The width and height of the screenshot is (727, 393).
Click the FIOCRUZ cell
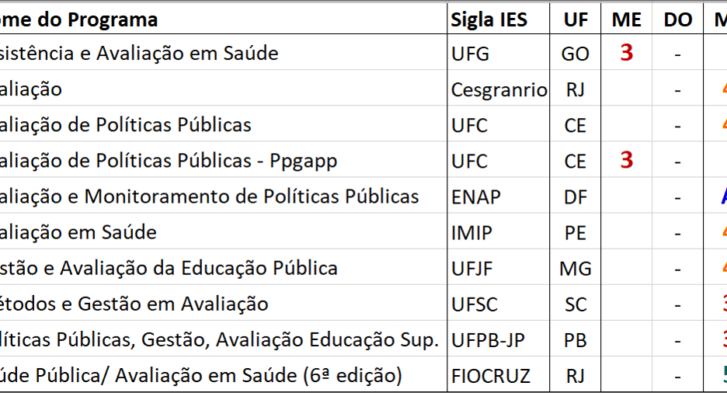coord(498,375)
